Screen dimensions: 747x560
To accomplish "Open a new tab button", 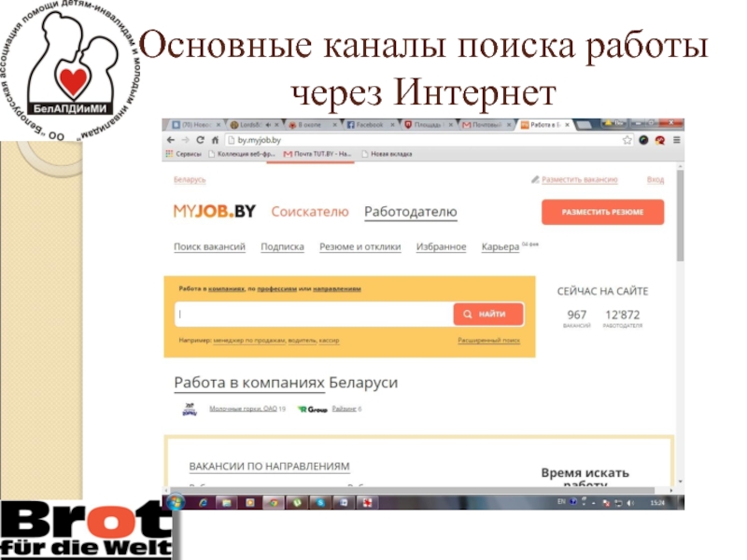I will pos(584,125).
